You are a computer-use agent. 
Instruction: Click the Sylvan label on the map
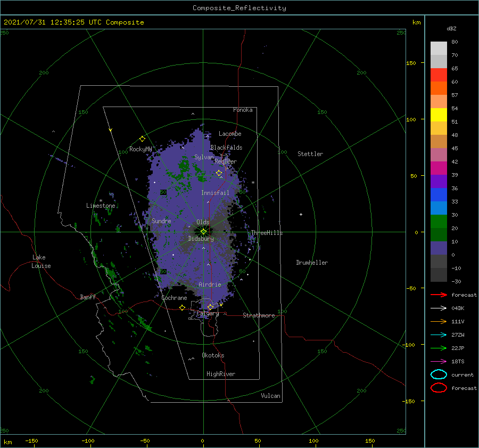(x=204, y=157)
